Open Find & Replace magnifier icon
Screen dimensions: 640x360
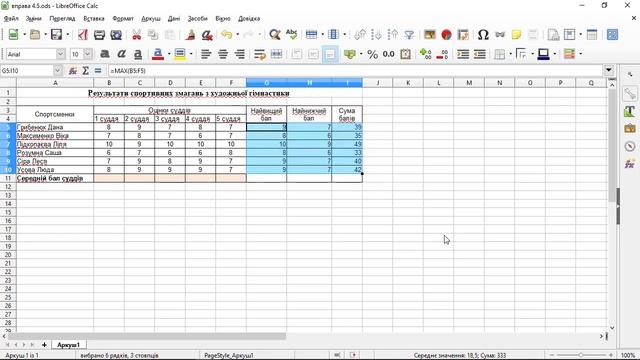coord(275,35)
